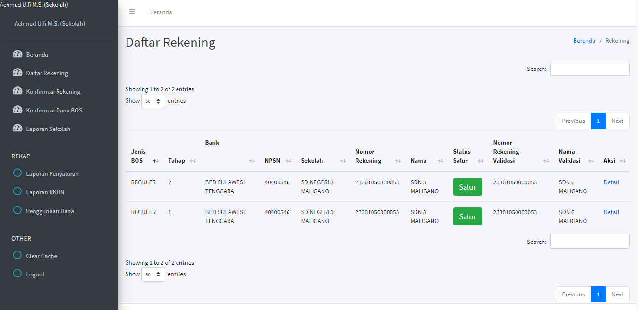Open the top Show entries selector
Screen dimensions: 644x311
pyautogui.click(x=153, y=100)
